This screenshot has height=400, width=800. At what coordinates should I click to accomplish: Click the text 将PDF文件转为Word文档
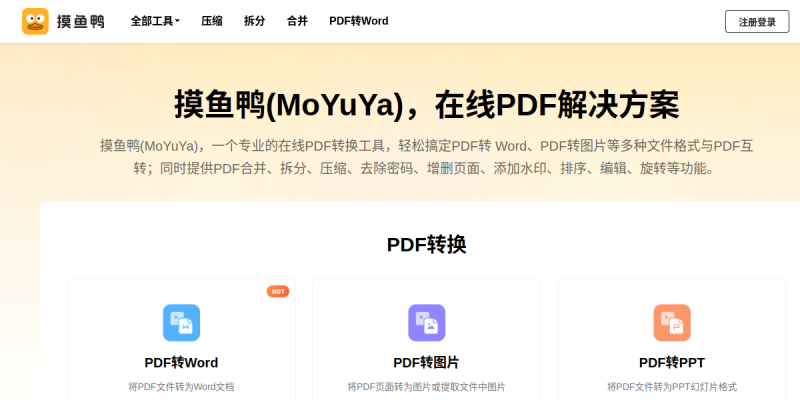pos(181,387)
